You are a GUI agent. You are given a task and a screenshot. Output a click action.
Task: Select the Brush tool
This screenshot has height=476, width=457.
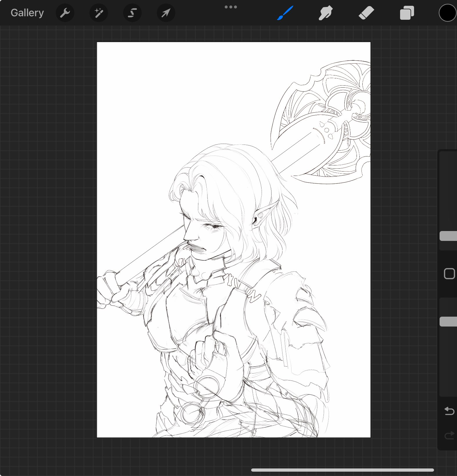tap(285, 13)
